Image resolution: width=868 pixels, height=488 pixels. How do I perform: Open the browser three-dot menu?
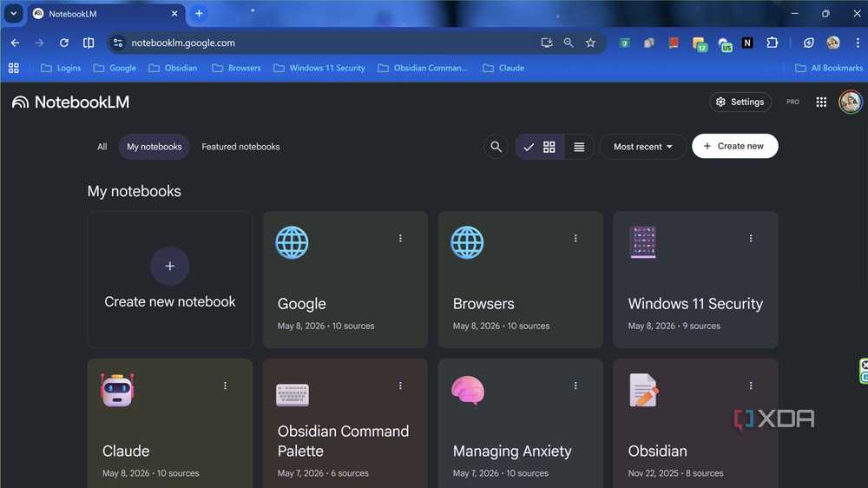858,43
